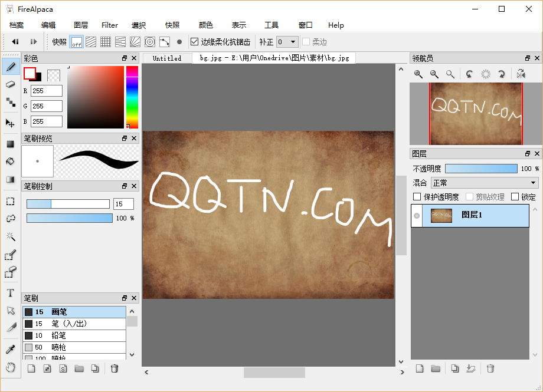Toggle 边缘柔化抗锯齿 checkbox
The image size is (543, 392).
(x=195, y=42)
